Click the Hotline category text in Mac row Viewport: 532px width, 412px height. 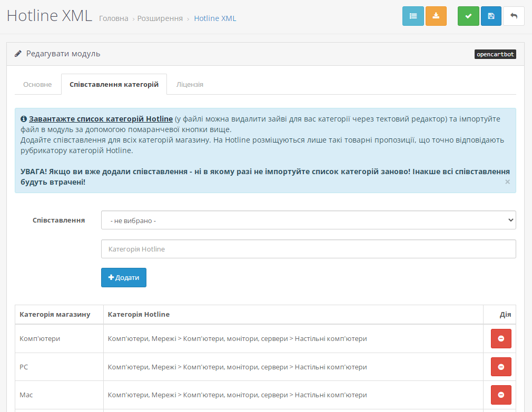[x=237, y=395]
